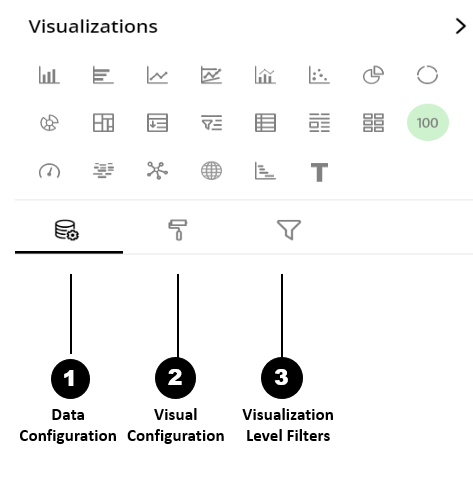Select the pie chart visualization
The image size is (473, 490).
[373, 75]
